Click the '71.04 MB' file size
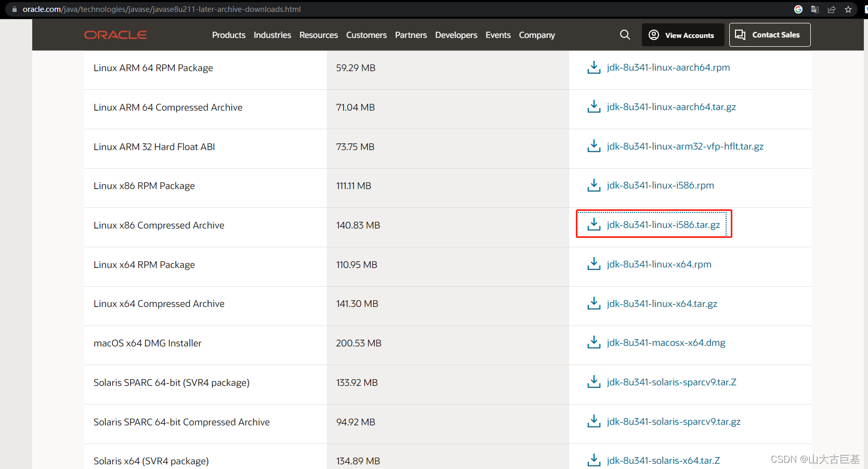This screenshot has width=868, height=469. (356, 108)
